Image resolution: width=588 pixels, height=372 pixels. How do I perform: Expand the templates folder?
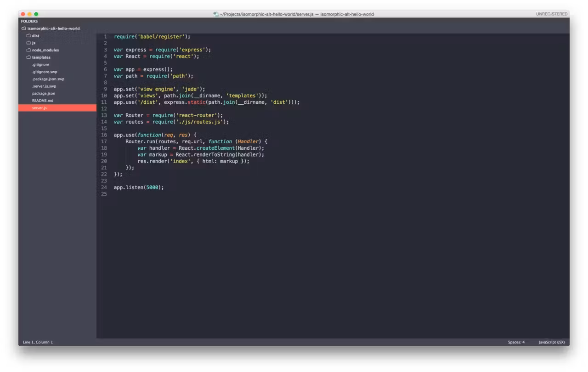click(41, 57)
